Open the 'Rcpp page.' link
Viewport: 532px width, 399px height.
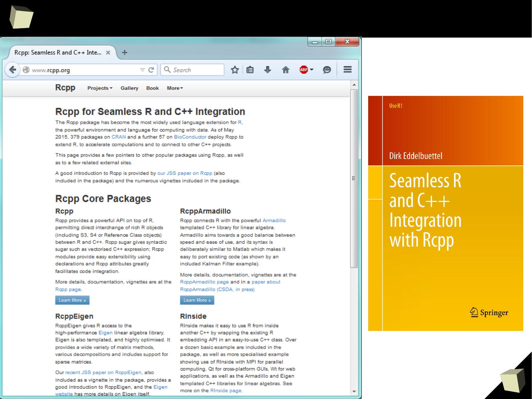tap(69, 289)
